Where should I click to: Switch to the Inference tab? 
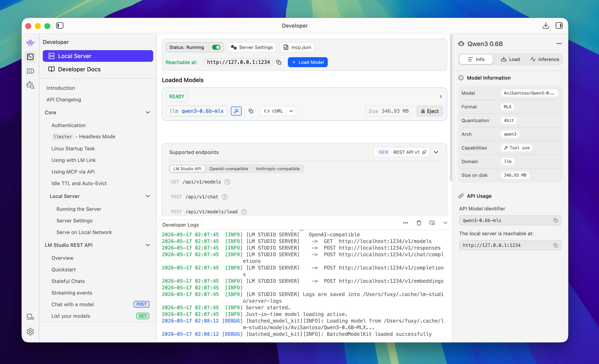click(x=545, y=59)
